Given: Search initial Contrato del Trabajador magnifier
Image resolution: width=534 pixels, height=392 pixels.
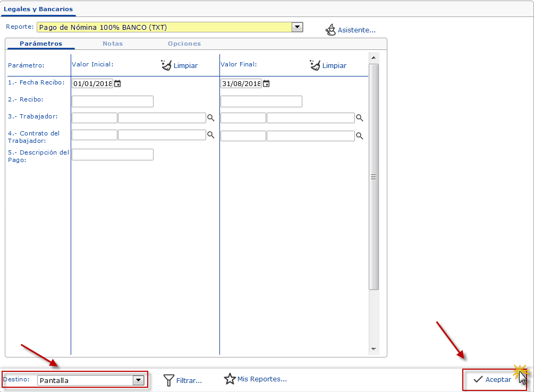Looking at the screenshot, I should 211,135.
